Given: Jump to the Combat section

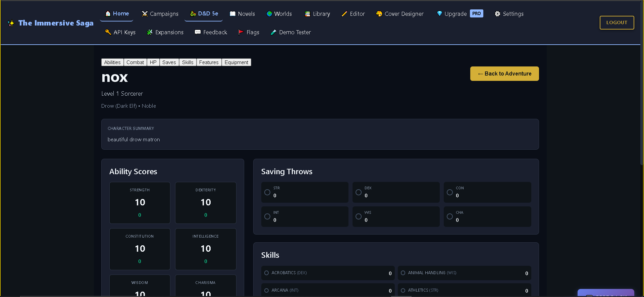Looking at the screenshot, I should coord(135,62).
